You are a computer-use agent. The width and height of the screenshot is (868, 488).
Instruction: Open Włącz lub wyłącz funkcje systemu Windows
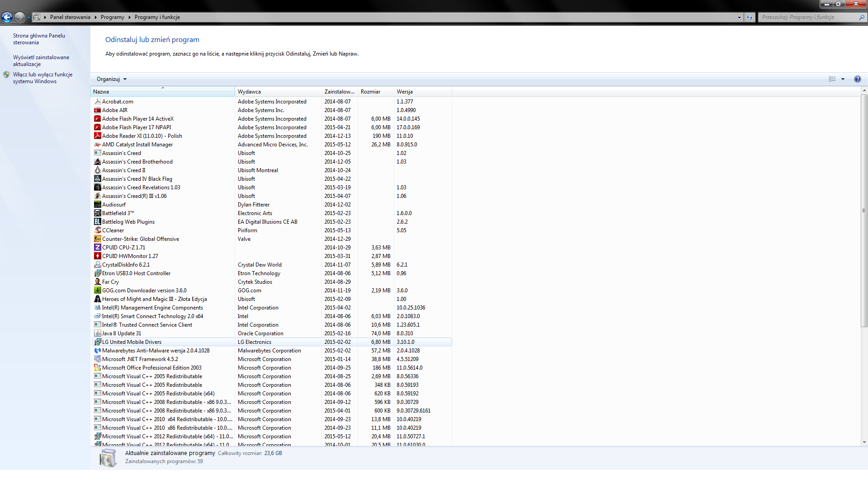(x=42, y=78)
